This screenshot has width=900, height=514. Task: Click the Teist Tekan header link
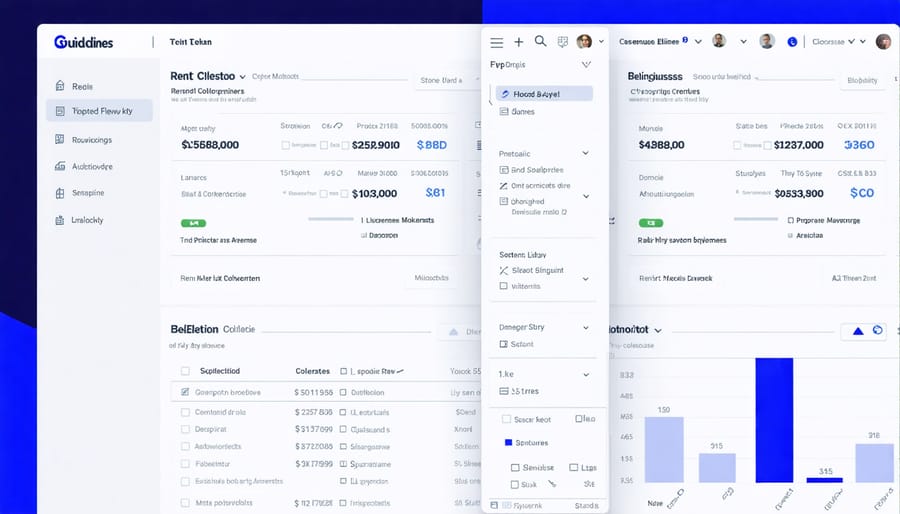tap(191, 42)
